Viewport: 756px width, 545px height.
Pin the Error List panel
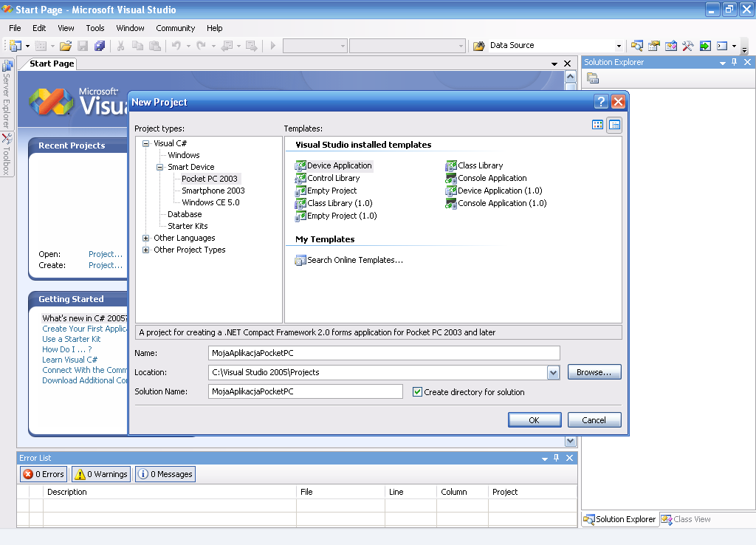pyautogui.click(x=557, y=458)
